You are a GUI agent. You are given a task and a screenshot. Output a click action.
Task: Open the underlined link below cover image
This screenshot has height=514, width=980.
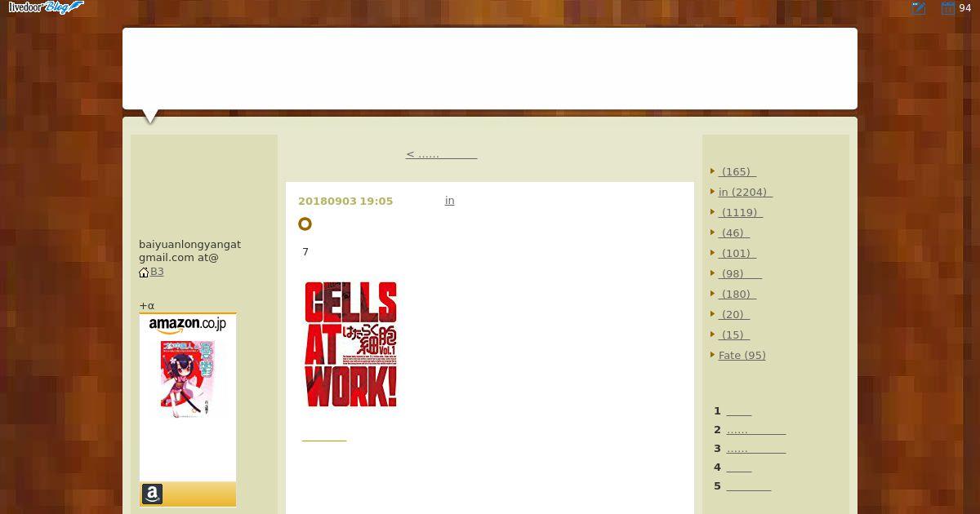(324, 436)
